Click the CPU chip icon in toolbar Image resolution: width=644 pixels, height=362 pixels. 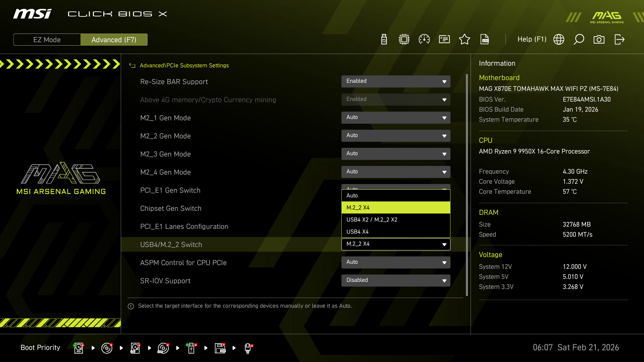[x=404, y=39]
